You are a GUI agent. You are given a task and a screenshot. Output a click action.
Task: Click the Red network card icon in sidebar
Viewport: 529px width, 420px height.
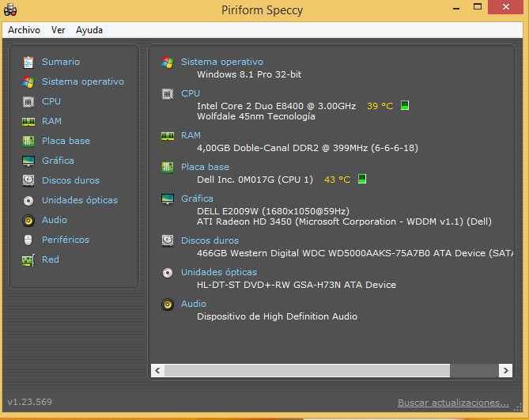point(28,259)
